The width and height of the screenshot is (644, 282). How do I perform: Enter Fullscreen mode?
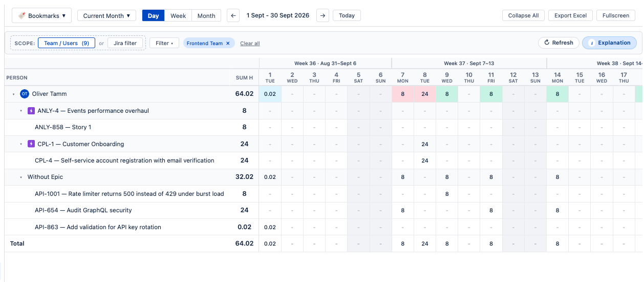click(x=616, y=15)
